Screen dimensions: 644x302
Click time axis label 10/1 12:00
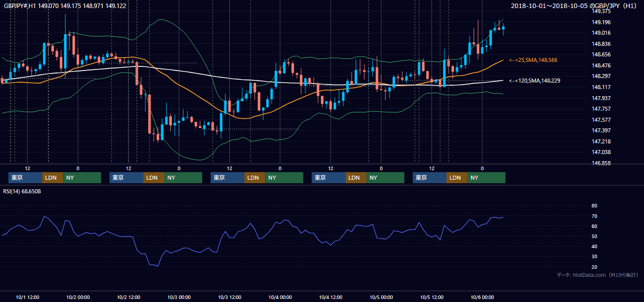(x=28, y=297)
